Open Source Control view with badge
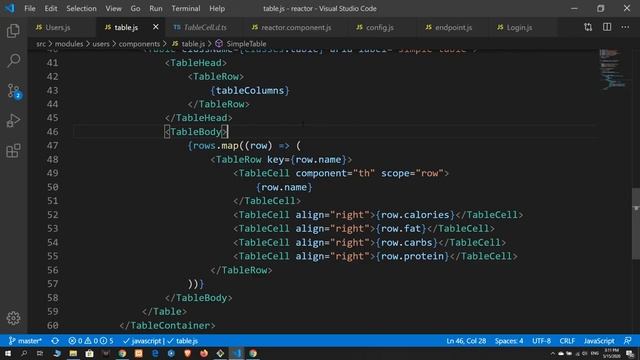The height and width of the screenshot is (360, 640). (14, 91)
